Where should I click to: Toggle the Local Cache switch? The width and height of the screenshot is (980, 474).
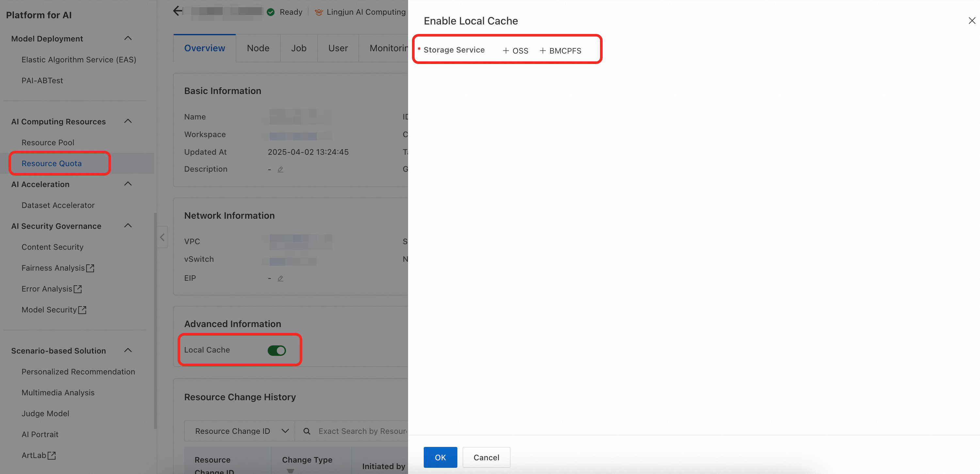(277, 350)
